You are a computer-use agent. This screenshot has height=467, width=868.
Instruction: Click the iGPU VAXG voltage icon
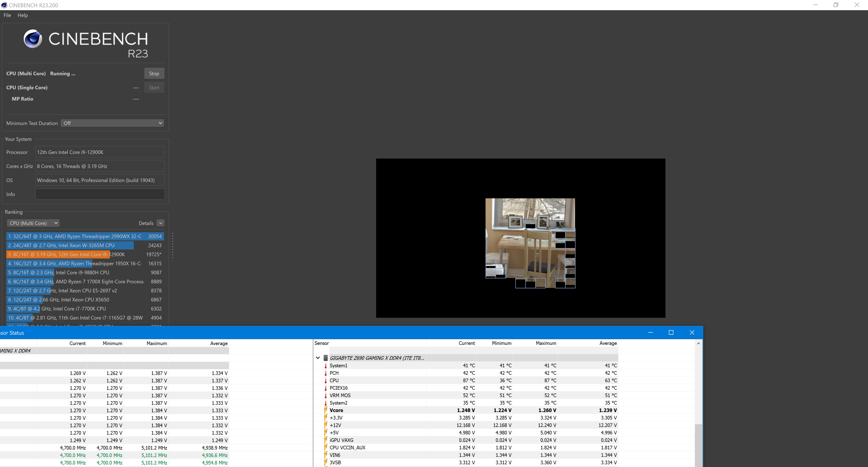tap(325, 440)
